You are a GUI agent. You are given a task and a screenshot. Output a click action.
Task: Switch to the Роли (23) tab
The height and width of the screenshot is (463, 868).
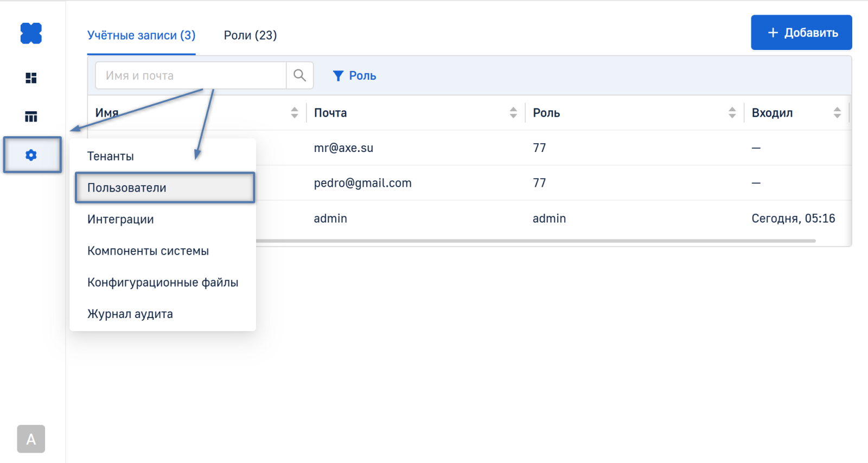(250, 35)
